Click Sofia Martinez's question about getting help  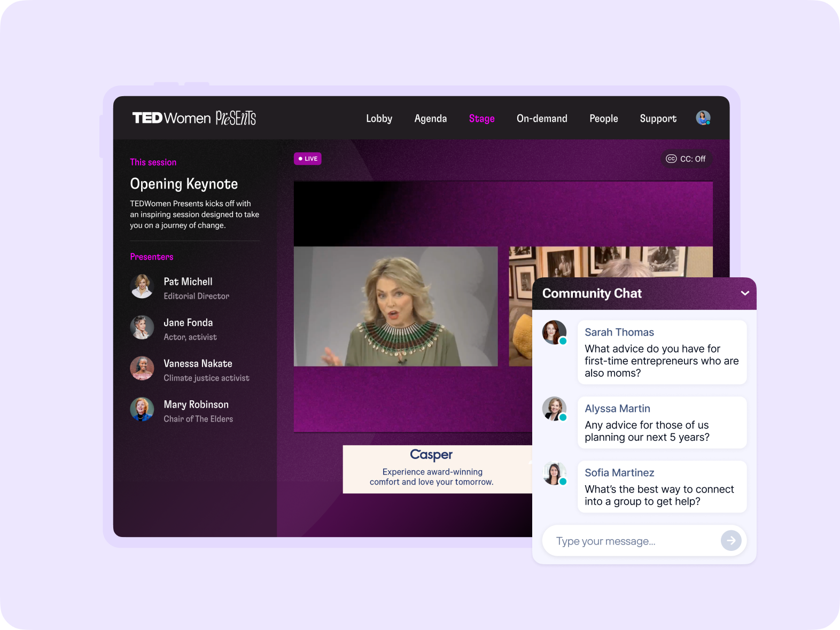(x=659, y=495)
